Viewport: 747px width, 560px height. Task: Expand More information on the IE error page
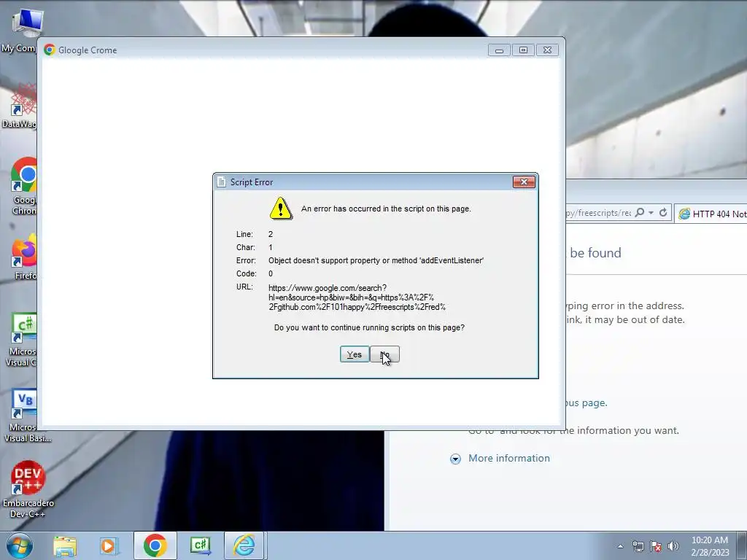click(x=455, y=459)
